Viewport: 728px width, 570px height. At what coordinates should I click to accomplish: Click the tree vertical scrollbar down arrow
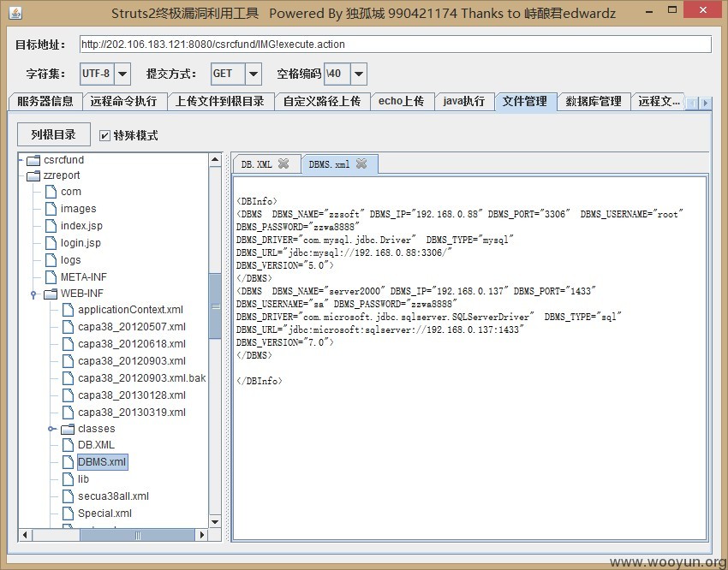pos(215,522)
